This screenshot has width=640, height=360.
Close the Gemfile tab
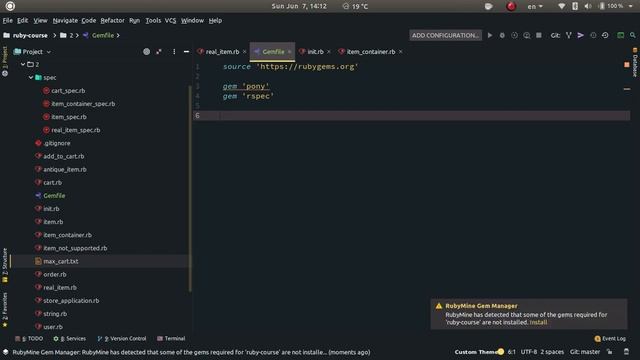[x=289, y=52]
